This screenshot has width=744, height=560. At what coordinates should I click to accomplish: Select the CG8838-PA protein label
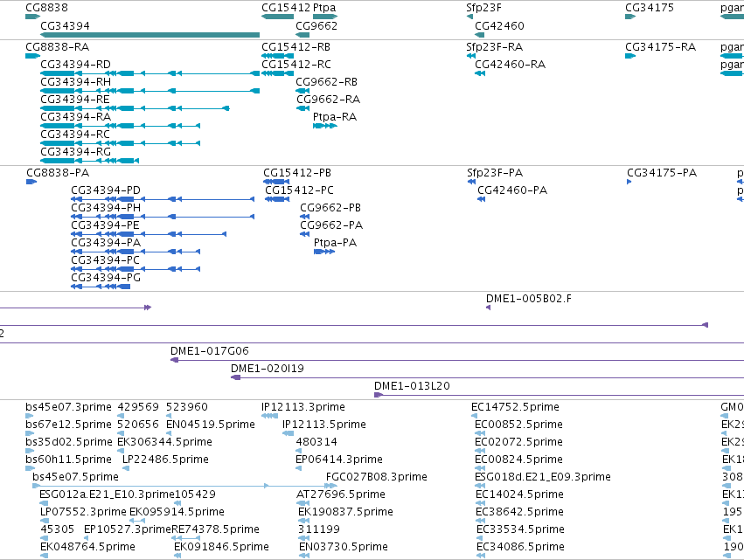point(58,173)
